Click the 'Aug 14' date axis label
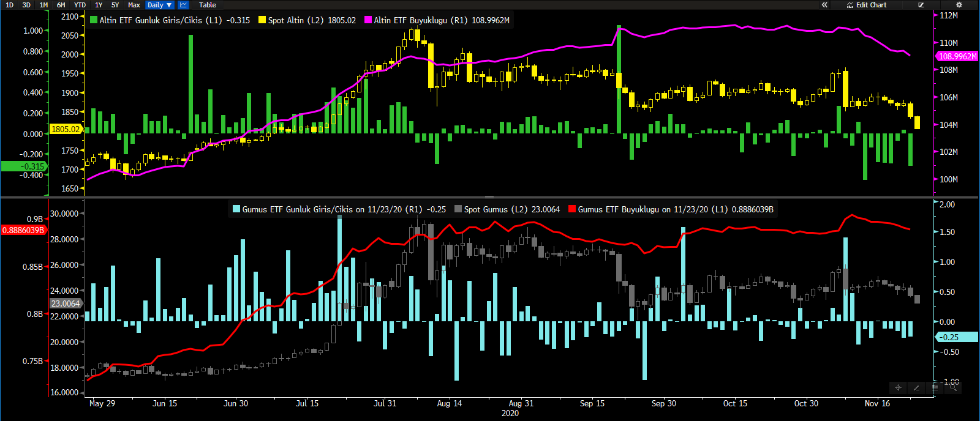 tap(450, 403)
